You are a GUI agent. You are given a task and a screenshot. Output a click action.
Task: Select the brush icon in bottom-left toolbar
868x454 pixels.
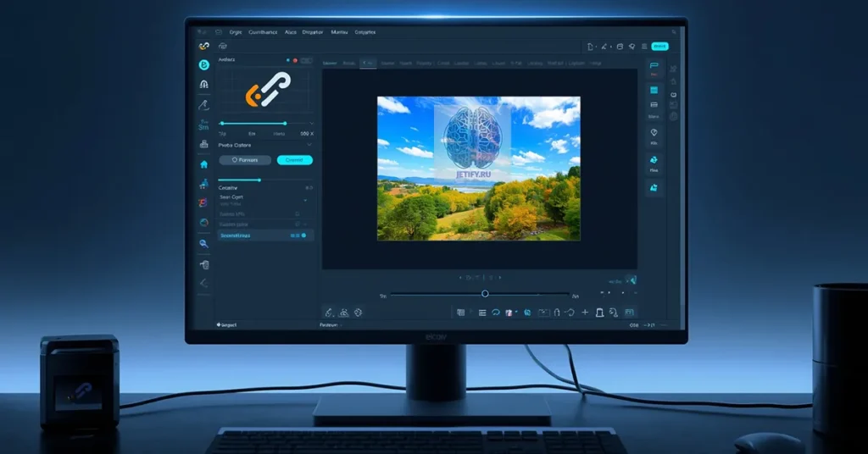pyautogui.click(x=329, y=313)
